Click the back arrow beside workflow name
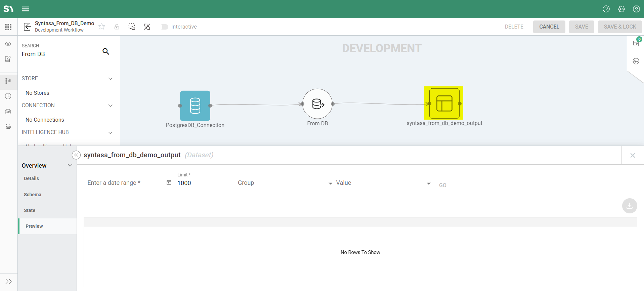Screen dimensions: 644x291 coord(28,27)
